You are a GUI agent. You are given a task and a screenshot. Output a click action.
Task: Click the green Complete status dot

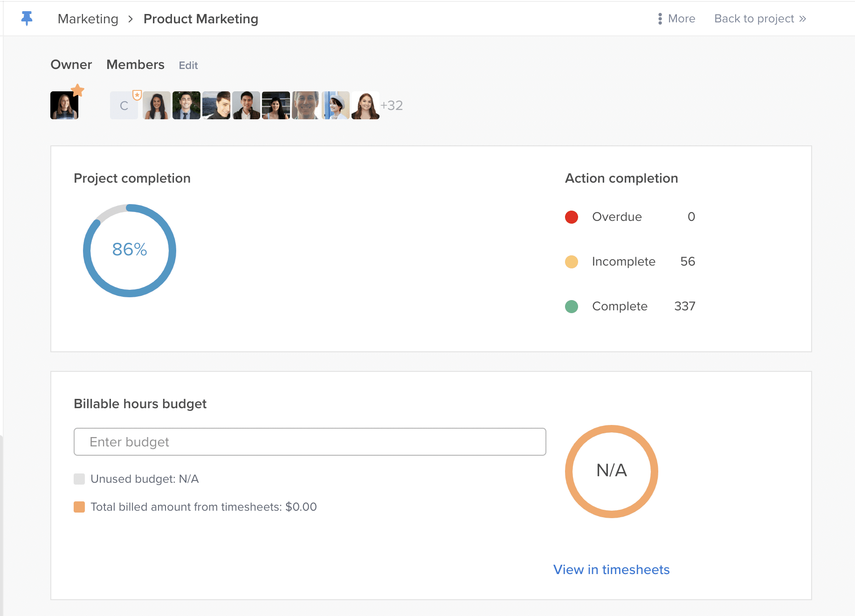pos(572,306)
